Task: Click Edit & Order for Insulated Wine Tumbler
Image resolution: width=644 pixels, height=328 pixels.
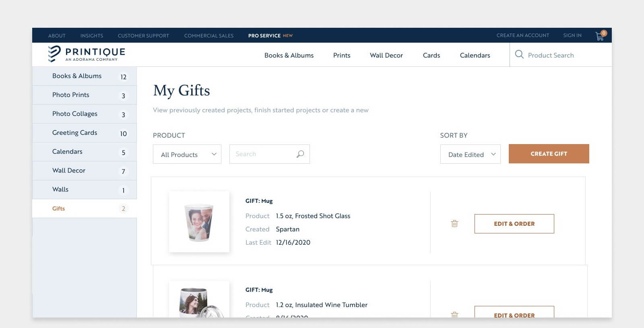Action: point(514,313)
